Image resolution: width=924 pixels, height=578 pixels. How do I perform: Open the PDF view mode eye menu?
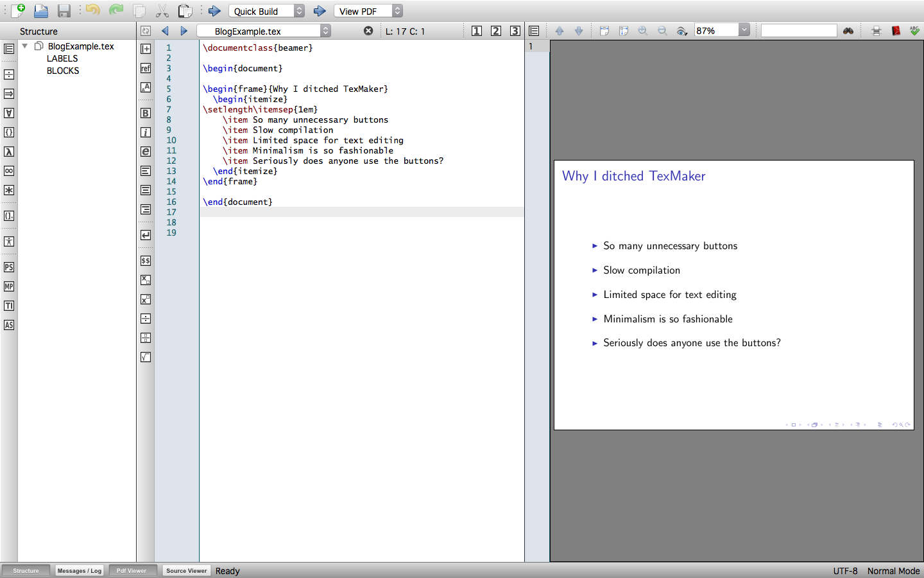point(682,31)
